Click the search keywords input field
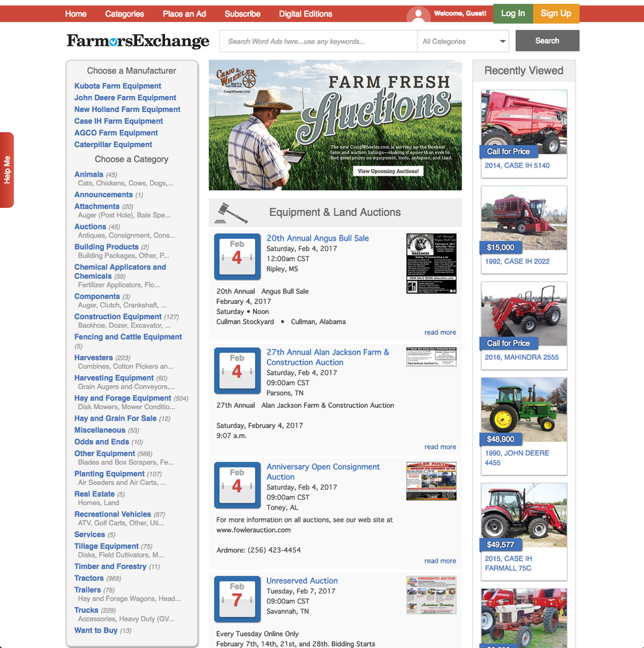This screenshot has width=644, height=648. pos(318,42)
